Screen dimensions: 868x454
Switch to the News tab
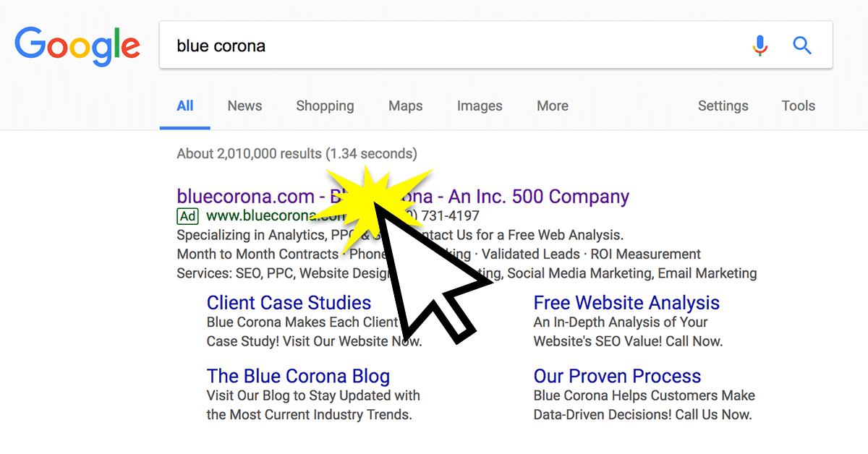pos(244,106)
